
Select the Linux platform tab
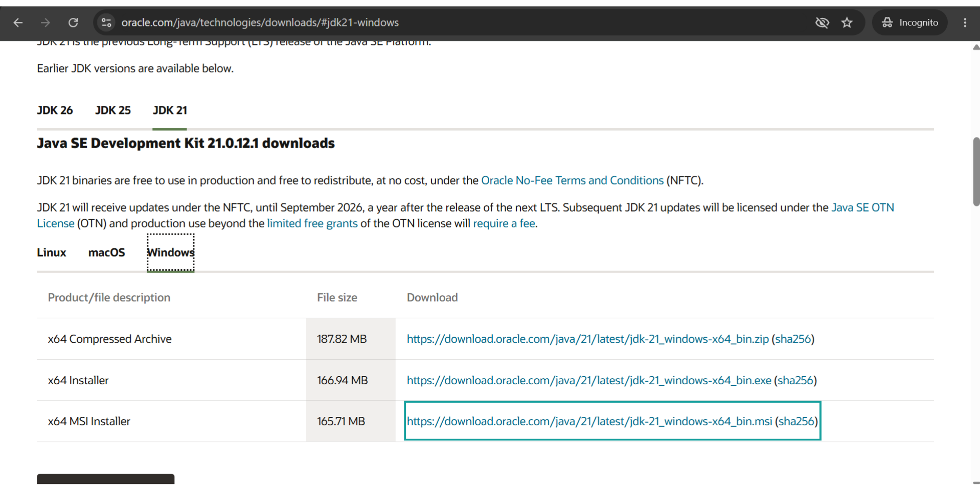click(52, 252)
